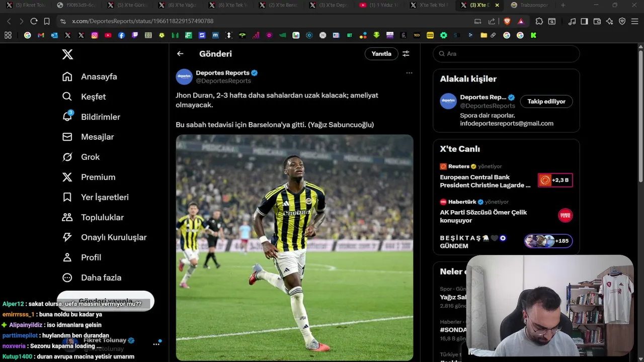Viewport: 644px width, 362px height.
Task: Open Brave Shields lion icon
Action: click(507, 21)
